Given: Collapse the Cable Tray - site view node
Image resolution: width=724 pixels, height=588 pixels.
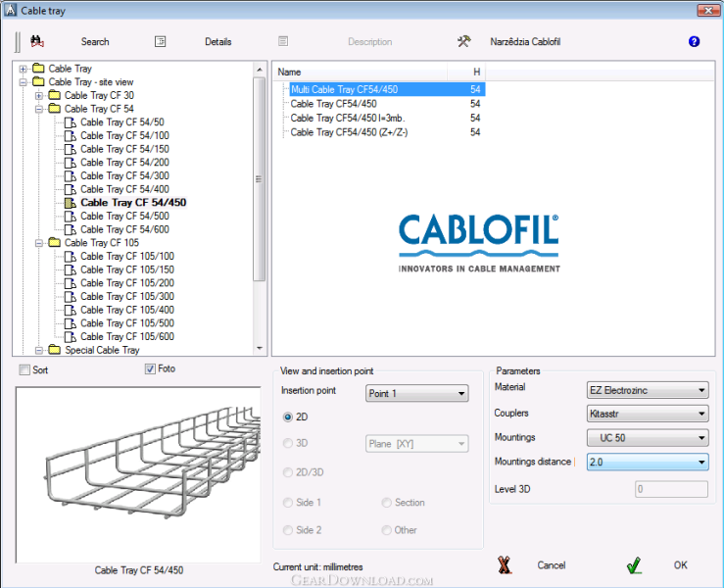Looking at the screenshot, I should [x=23, y=82].
